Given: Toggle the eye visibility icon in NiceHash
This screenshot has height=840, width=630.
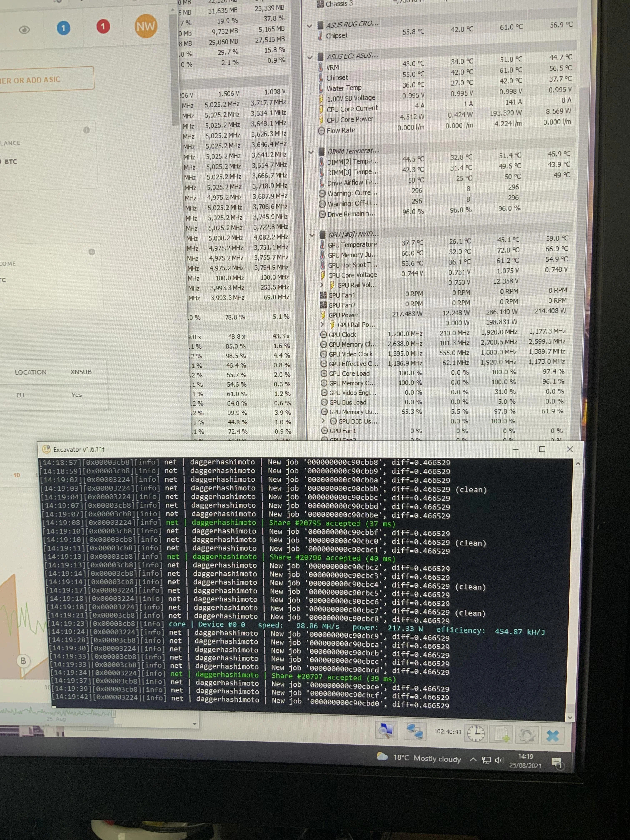Looking at the screenshot, I should [24, 30].
